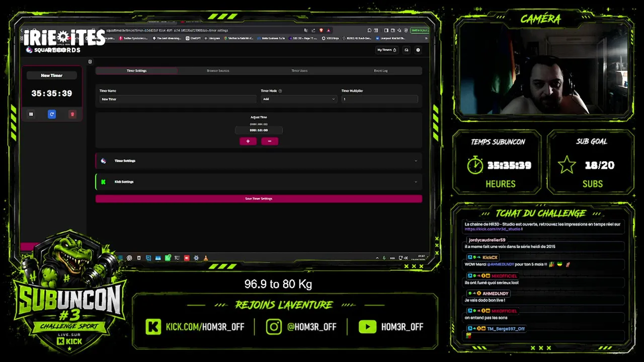Show hidden system tray icons

(377, 258)
